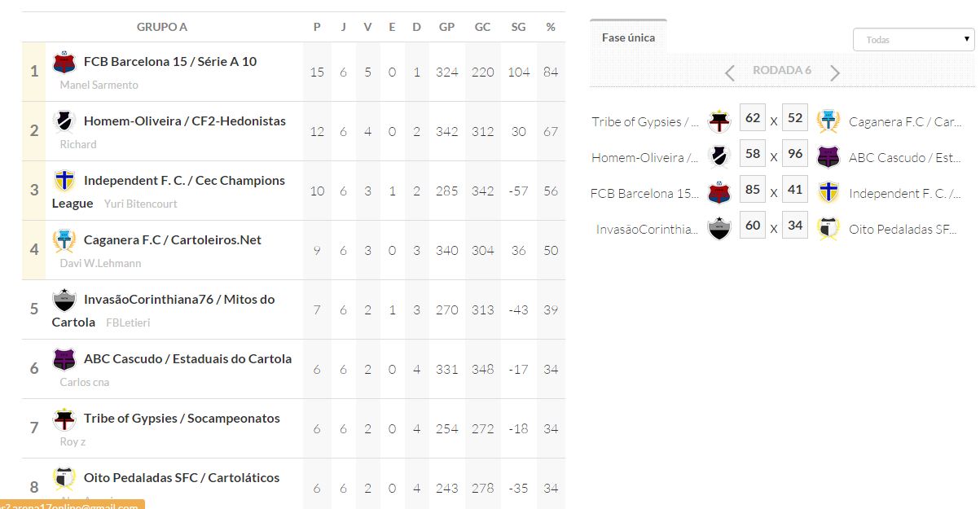
Task: Select the Fase única tab
Action: click(628, 37)
